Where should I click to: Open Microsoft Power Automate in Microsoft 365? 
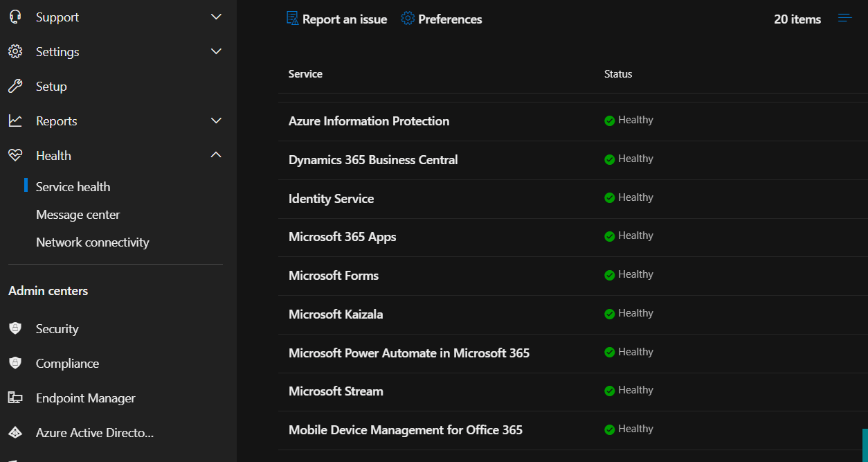click(x=409, y=353)
